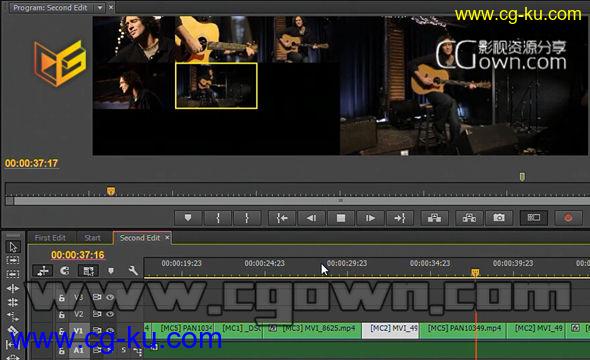Click the Lift button
The height and width of the screenshot is (360, 590).
[x=434, y=218]
